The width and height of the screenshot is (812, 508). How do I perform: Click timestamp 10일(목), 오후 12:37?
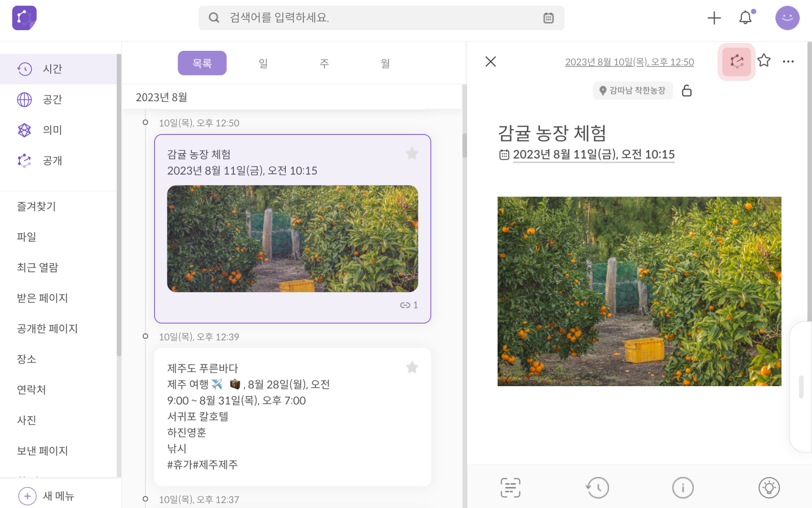click(199, 500)
